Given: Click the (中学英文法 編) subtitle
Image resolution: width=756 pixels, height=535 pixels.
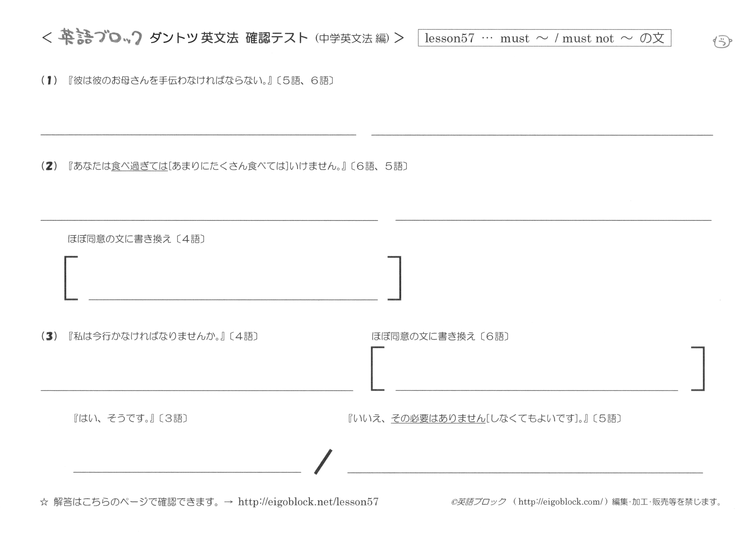Looking at the screenshot, I should 352,39.
